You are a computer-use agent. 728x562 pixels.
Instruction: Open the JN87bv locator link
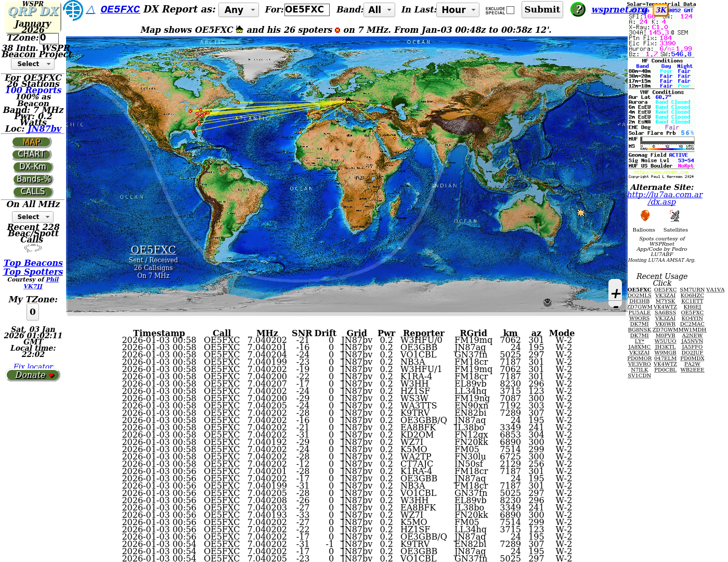[44, 129]
